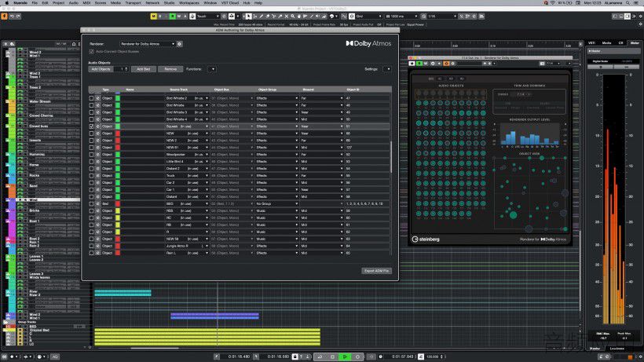Screen dimensions: 644x362
Task: Open the Settings dropdown in ADM dialog
Action: point(387,69)
